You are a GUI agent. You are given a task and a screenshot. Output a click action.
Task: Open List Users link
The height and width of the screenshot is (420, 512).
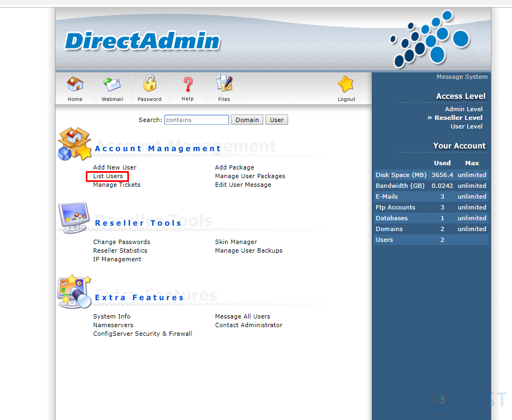[108, 176]
